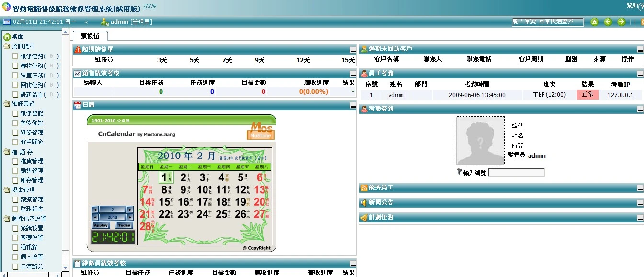Click next month arrow in calendar stepper

point(129,210)
